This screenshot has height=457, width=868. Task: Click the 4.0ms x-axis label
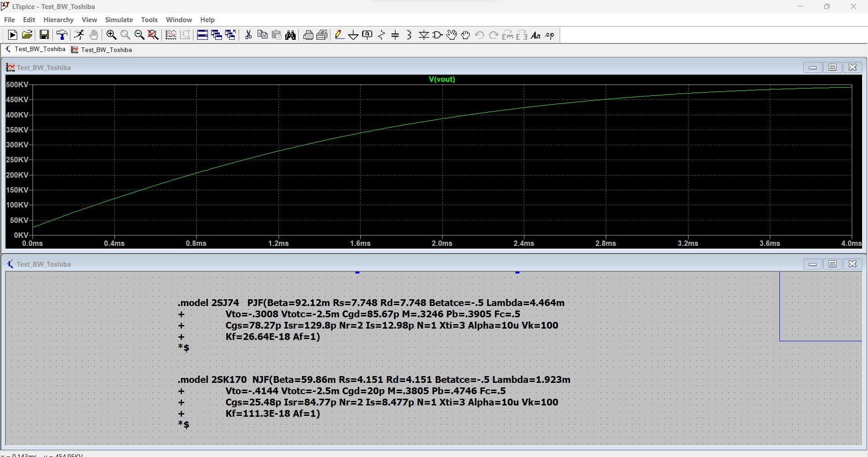[851, 243]
